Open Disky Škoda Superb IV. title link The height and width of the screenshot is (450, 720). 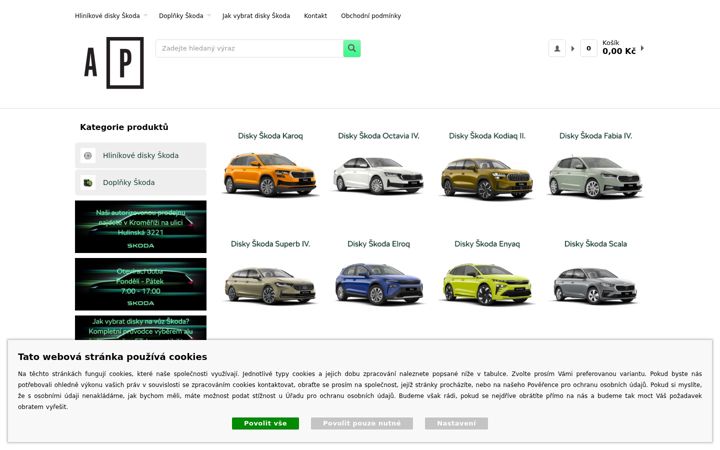(x=270, y=244)
